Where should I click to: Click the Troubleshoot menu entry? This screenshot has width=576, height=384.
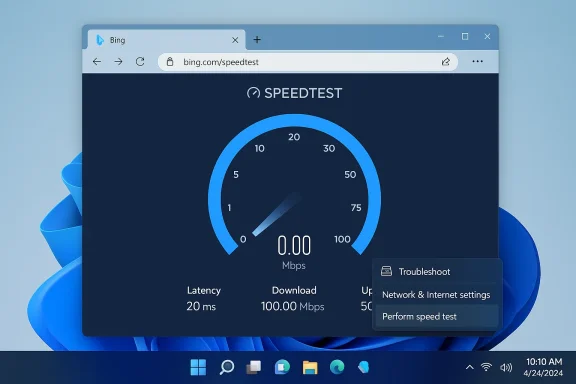437,272
